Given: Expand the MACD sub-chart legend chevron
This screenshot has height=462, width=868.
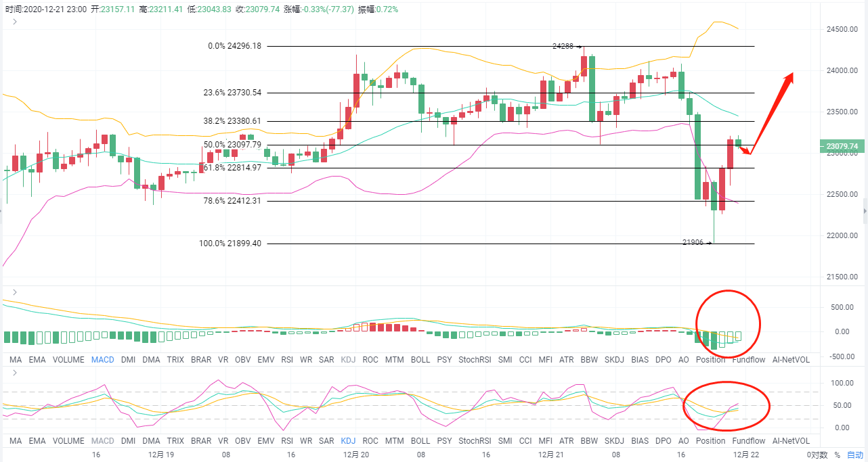Looking at the screenshot, I should click(x=14, y=292).
